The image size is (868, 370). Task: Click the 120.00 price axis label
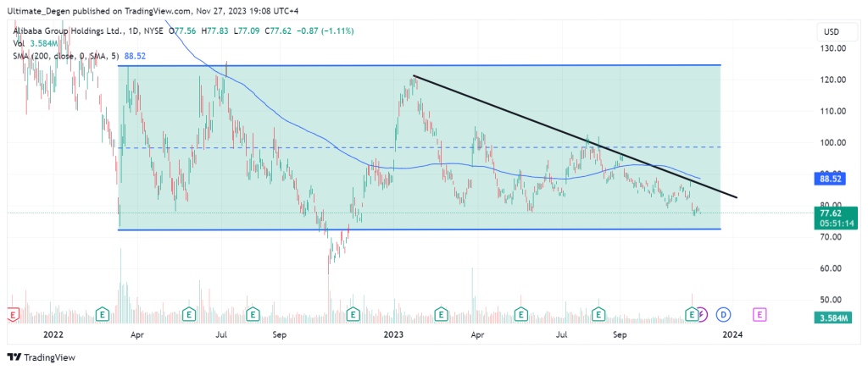coord(834,80)
